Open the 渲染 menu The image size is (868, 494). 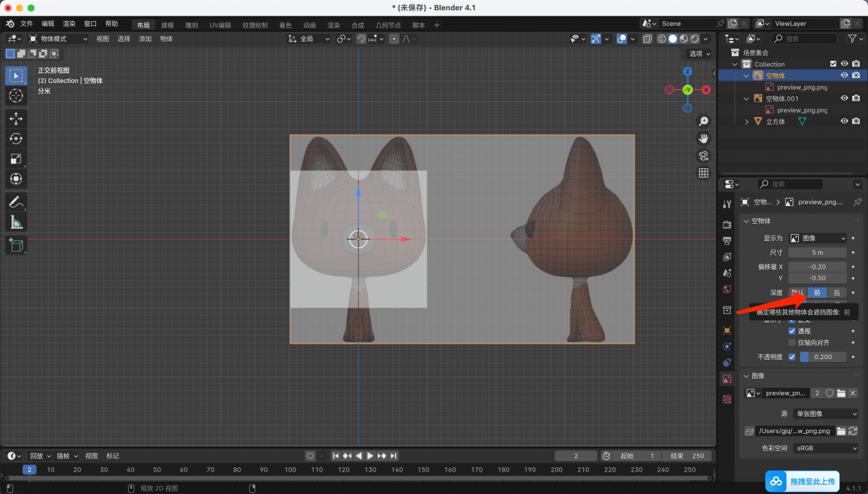pyautogui.click(x=69, y=24)
